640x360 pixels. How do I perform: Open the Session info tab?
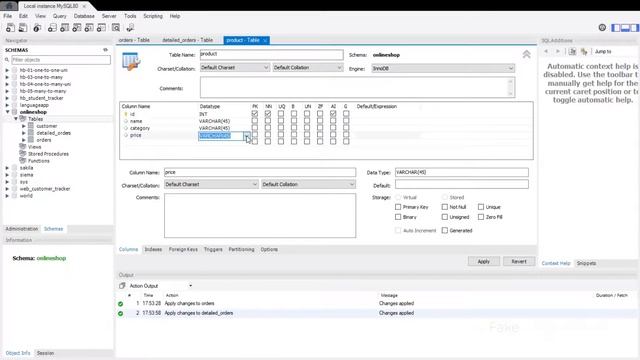pyautogui.click(x=45, y=353)
